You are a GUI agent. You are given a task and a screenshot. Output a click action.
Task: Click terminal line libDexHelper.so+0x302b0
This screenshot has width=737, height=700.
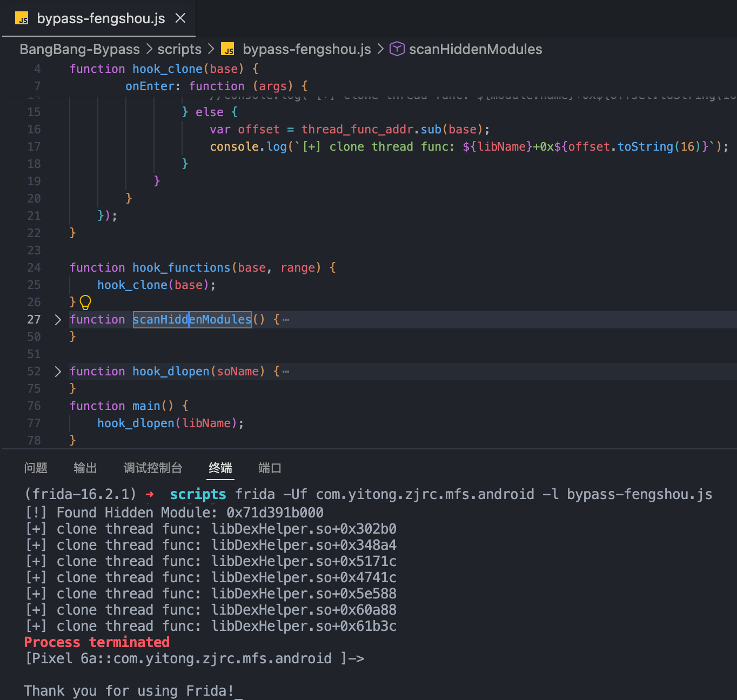[x=211, y=529]
